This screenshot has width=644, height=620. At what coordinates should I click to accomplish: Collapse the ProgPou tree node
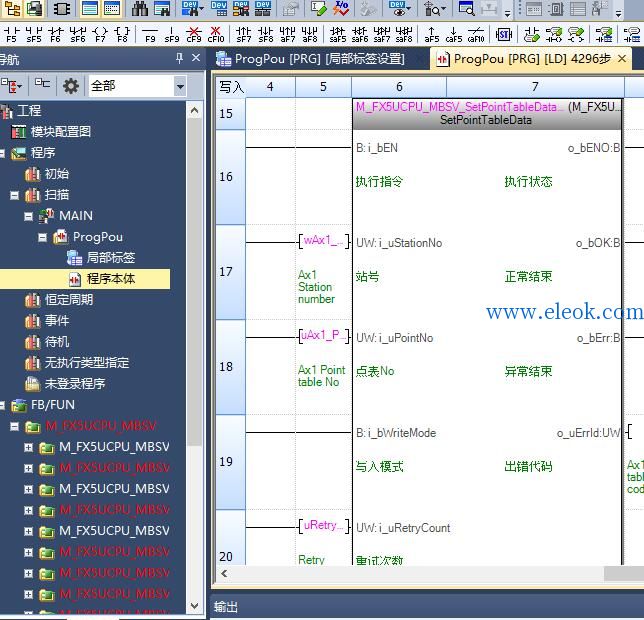click(x=42, y=237)
